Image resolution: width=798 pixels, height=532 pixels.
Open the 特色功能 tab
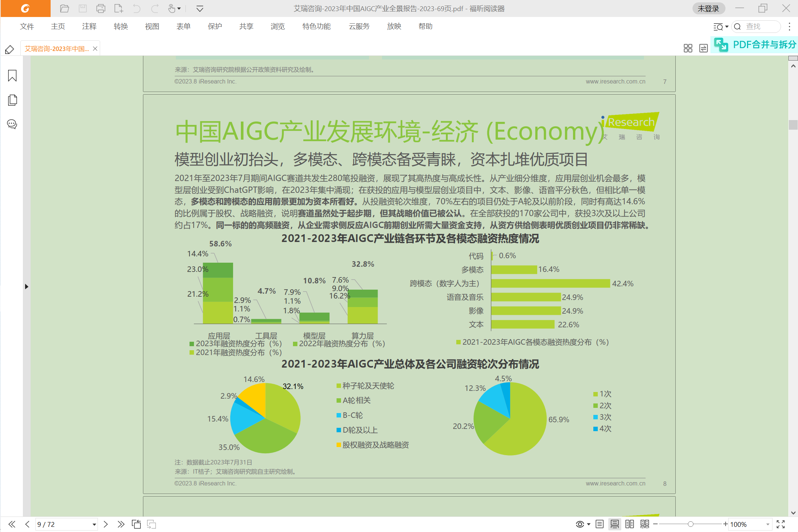(x=317, y=26)
